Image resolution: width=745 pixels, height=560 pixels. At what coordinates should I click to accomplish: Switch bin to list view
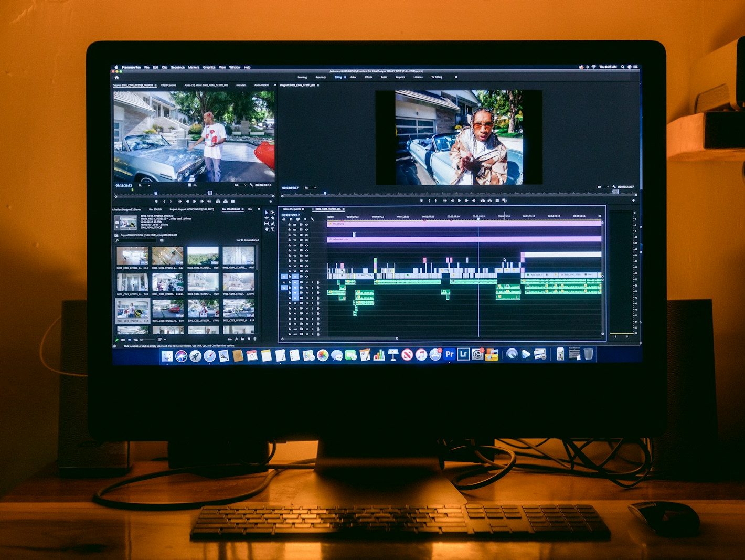(124, 340)
